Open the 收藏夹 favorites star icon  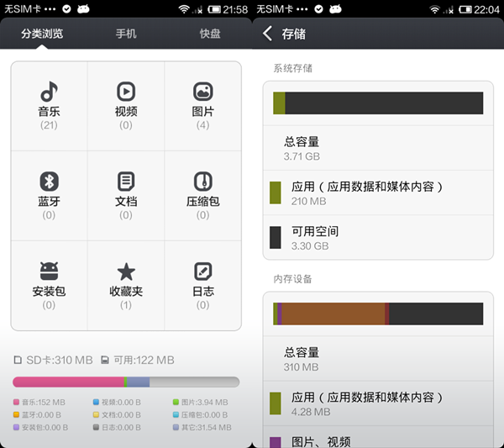point(126,271)
